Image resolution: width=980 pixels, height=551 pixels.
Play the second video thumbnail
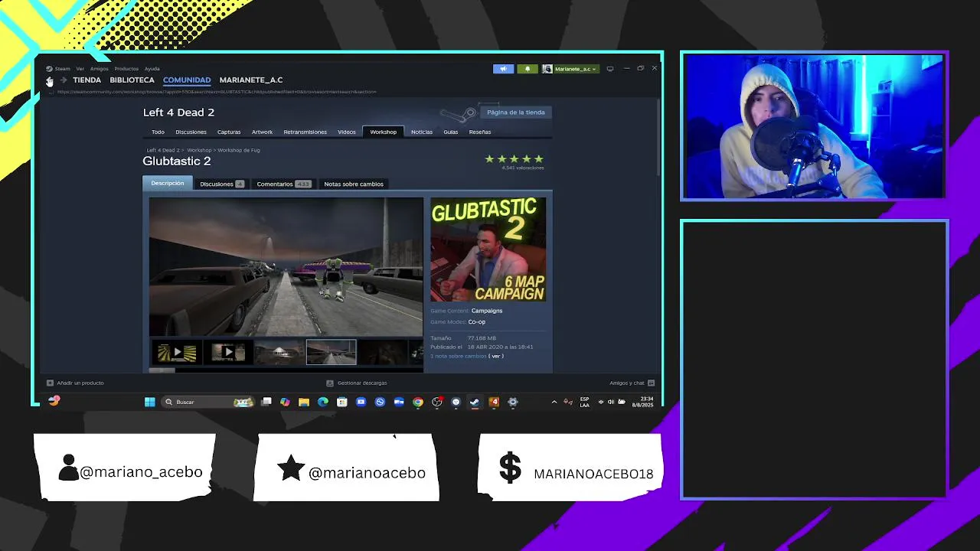228,352
